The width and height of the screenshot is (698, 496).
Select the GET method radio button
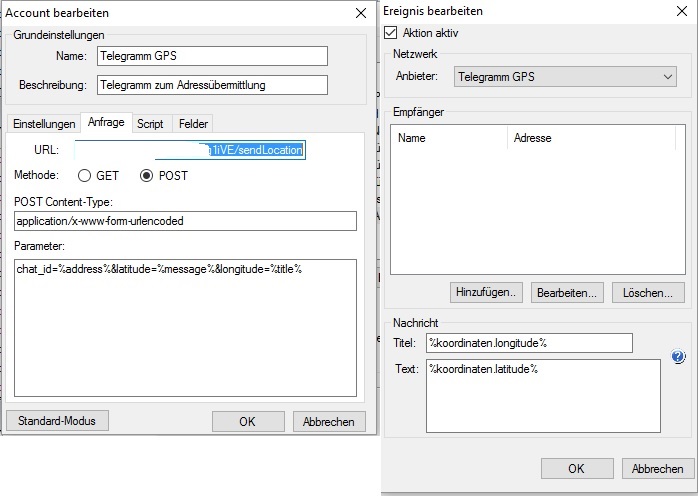click(84, 175)
